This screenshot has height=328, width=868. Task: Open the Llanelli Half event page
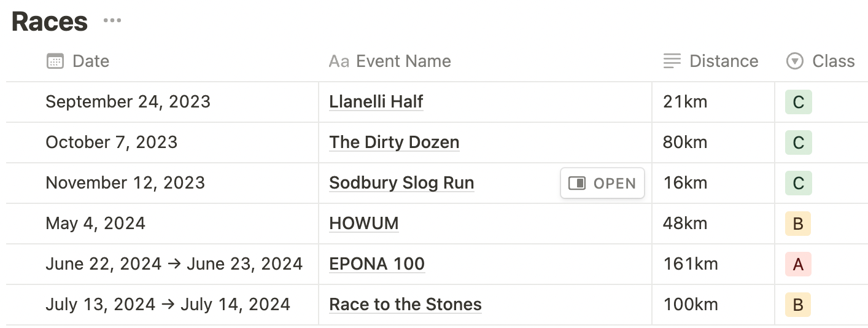[376, 102]
